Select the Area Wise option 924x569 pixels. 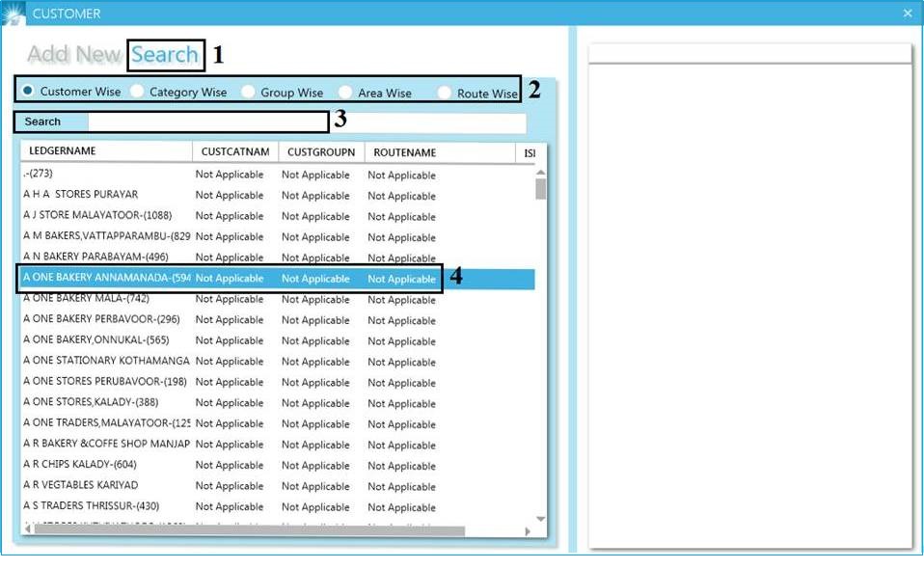[345, 91]
